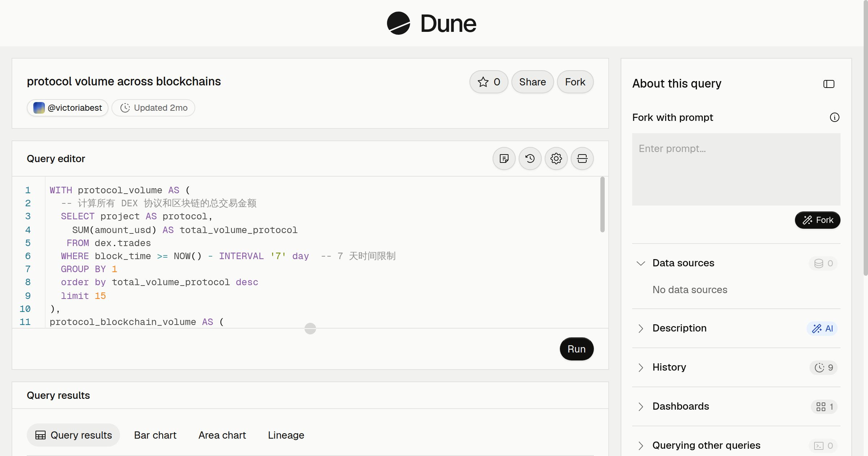Viewport: 868px width, 456px height.
Task: Click the editor resize handle dot
Action: 310,329
